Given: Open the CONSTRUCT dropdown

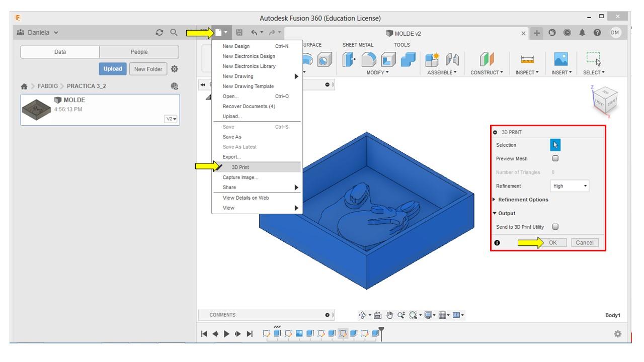Looking at the screenshot, I should coord(488,72).
